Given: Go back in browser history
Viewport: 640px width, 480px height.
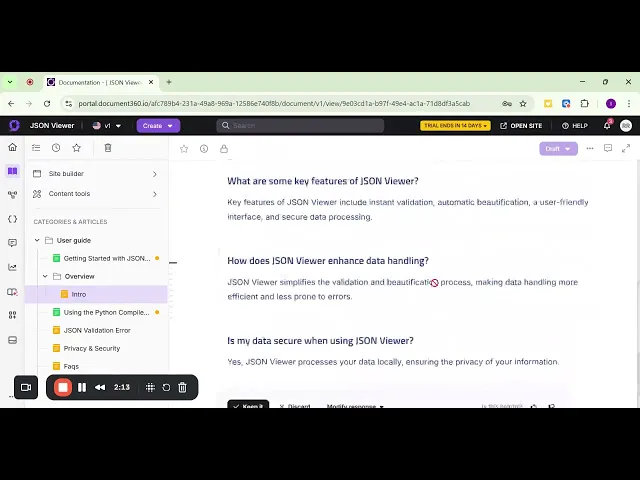Looking at the screenshot, I should pos(11,104).
